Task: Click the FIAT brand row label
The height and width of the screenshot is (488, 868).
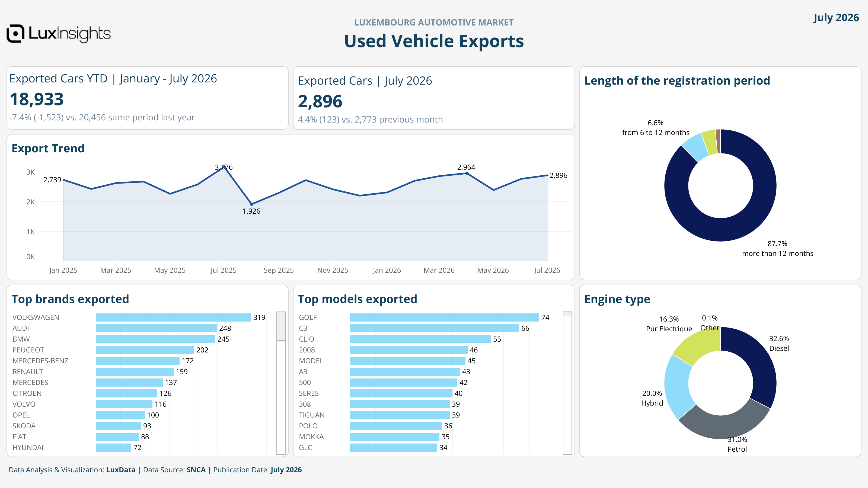Action: click(19, 436)
